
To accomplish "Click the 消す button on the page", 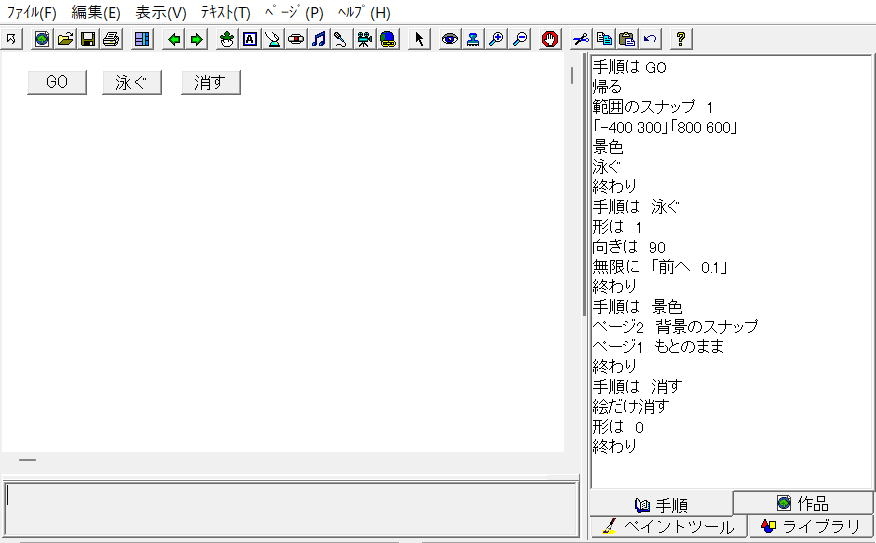I will pyautogui.click(x=211, y=82).
